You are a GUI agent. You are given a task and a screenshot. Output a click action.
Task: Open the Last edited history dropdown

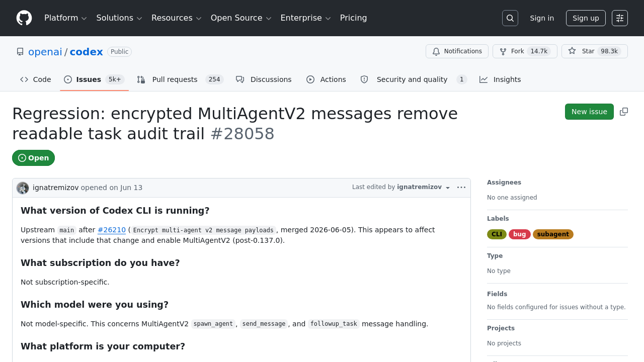coord(401,187)
